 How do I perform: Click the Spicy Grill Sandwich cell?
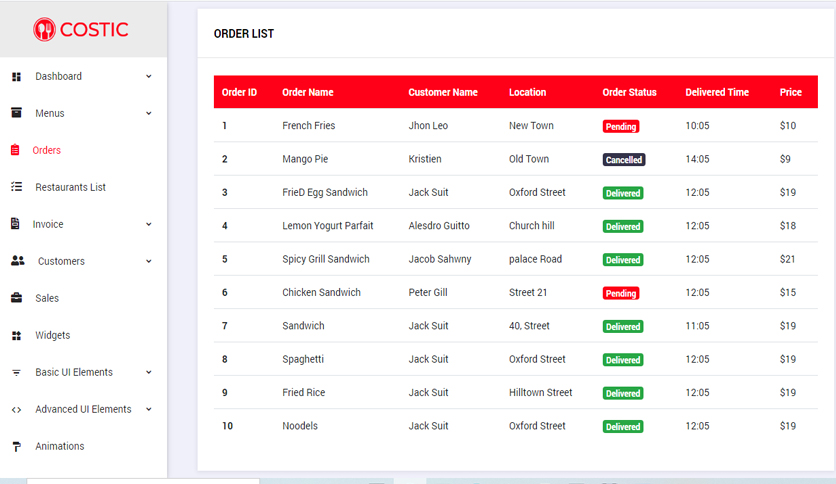pyautogui.click(x=326, y=259)
